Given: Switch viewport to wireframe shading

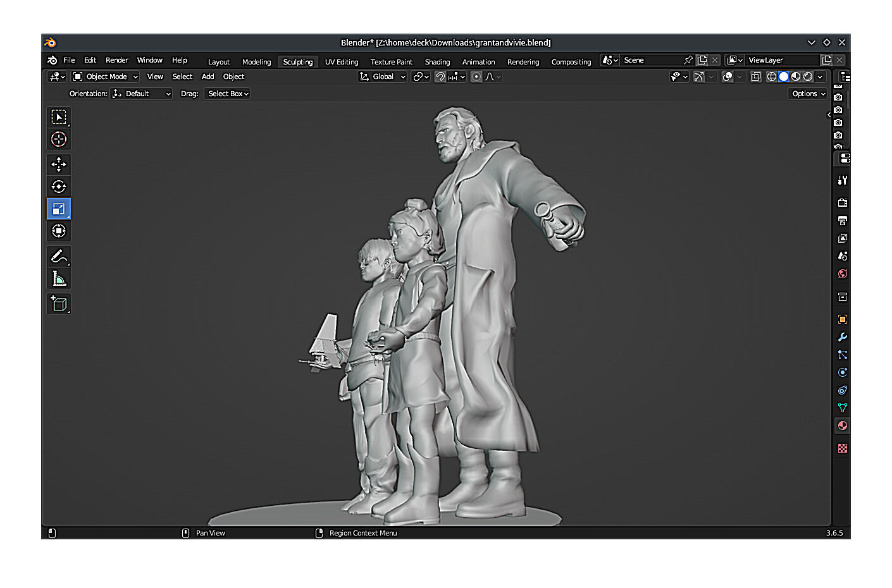Looking at the screenshot, I should pos(772,77).
